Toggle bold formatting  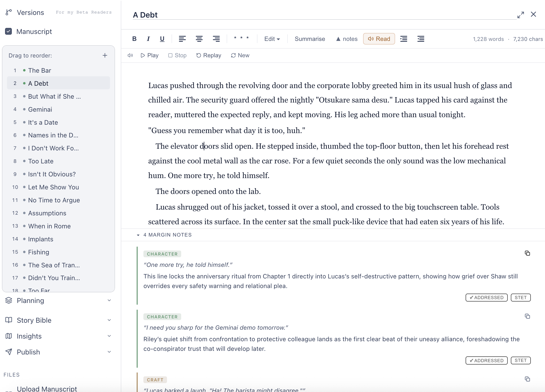[x=134, y=39]
